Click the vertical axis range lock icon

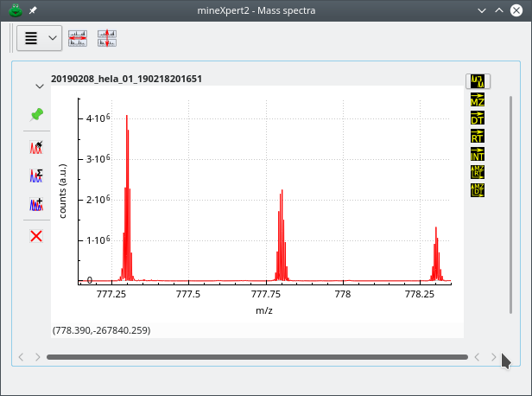pos(106,38)
